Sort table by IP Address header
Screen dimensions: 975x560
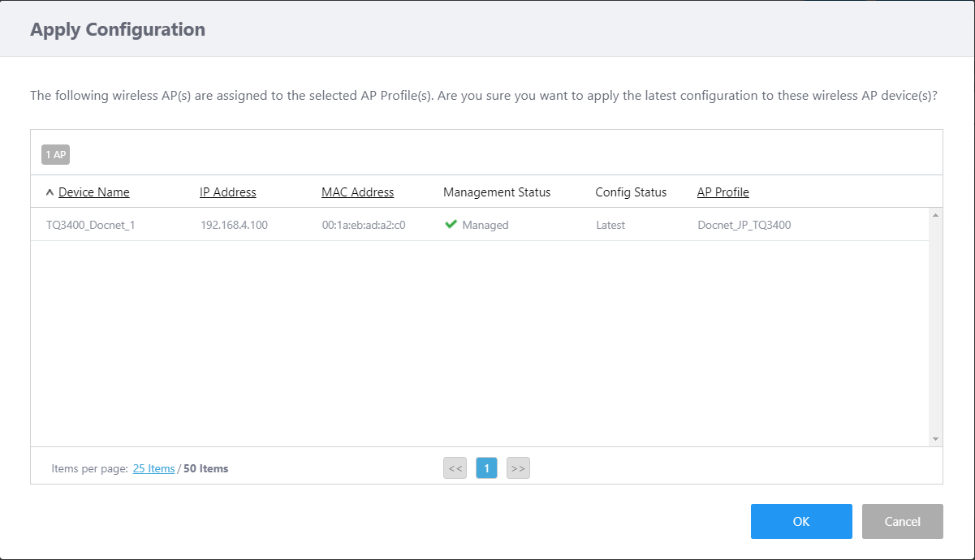(227, 192)
